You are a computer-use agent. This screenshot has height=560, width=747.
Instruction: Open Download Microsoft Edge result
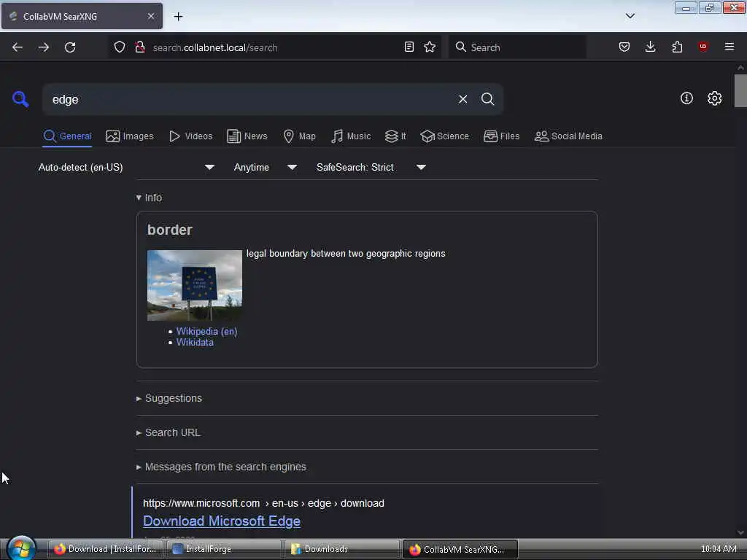(x=222, y=521)
